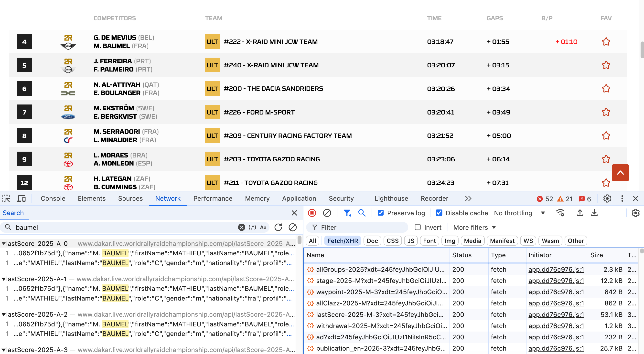Open the No throttling dropdown
Screen dimensions: 644x354
coord(519,213)
